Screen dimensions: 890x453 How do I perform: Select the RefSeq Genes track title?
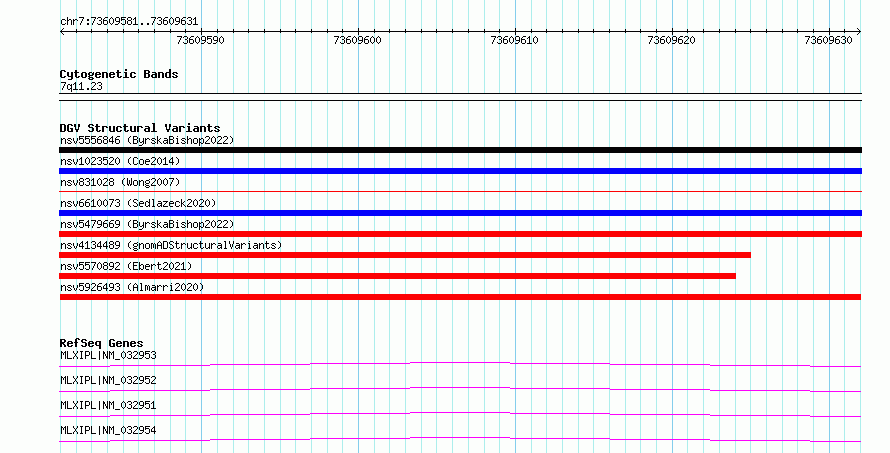(x=101, y=343)
